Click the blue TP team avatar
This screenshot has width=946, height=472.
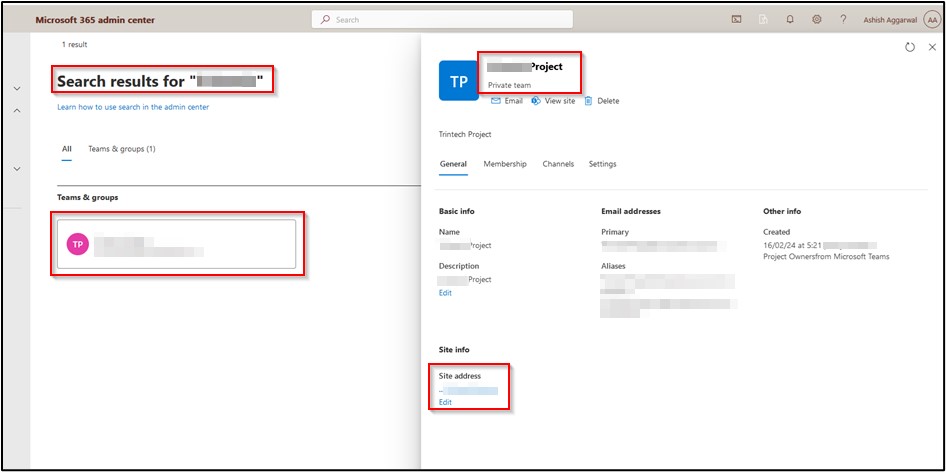459,80
